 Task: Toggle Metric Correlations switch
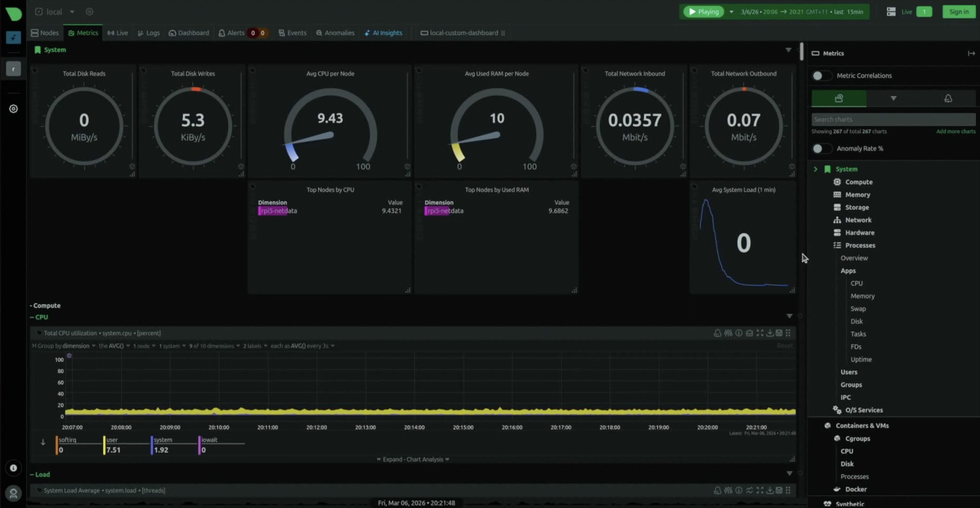(821, 76)
